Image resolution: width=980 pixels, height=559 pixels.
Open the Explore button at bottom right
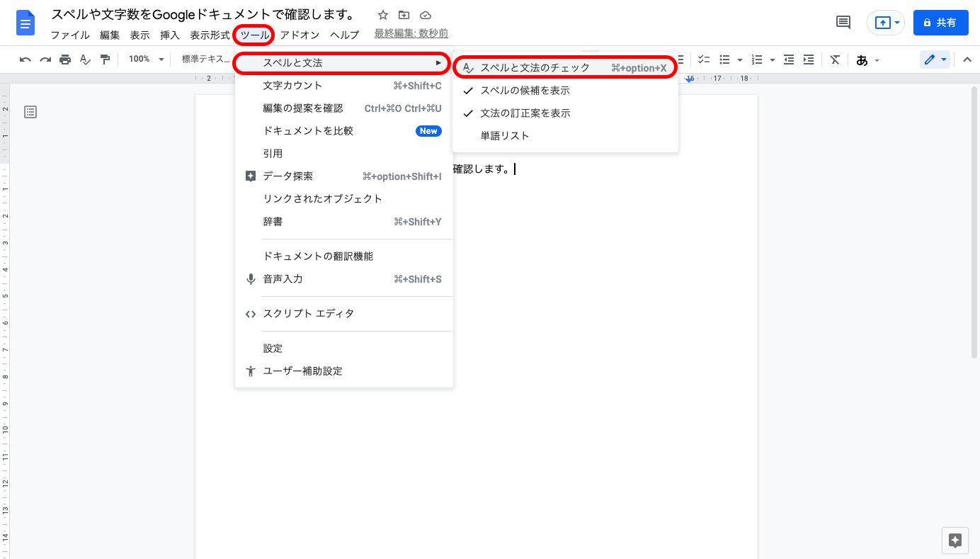(x=955, y=541)
